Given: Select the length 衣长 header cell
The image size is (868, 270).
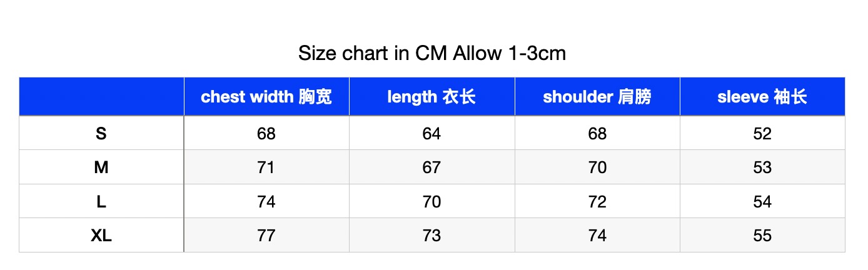Looking at the screenshot, I should pyautogui.click(x=431, y=96).
